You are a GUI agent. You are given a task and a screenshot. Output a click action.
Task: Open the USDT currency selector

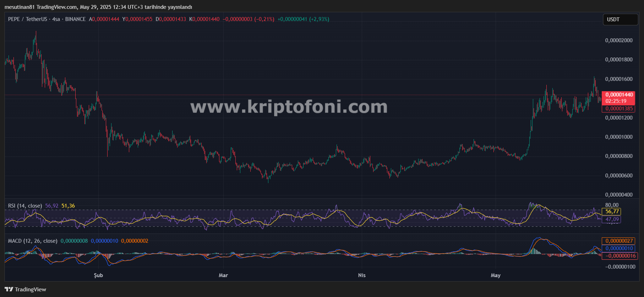(620, 20)
